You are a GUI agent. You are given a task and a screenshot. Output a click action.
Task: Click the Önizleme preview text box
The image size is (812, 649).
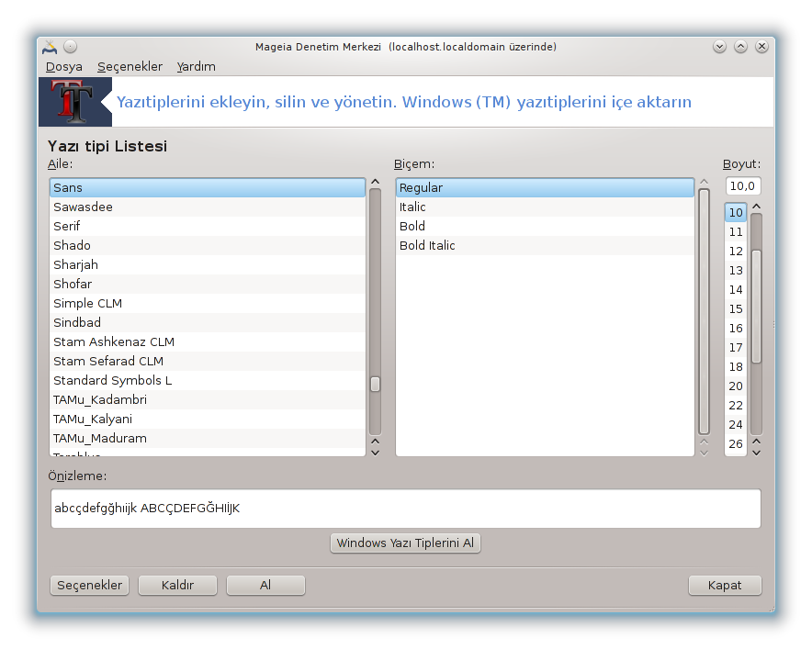coord(406,509)
